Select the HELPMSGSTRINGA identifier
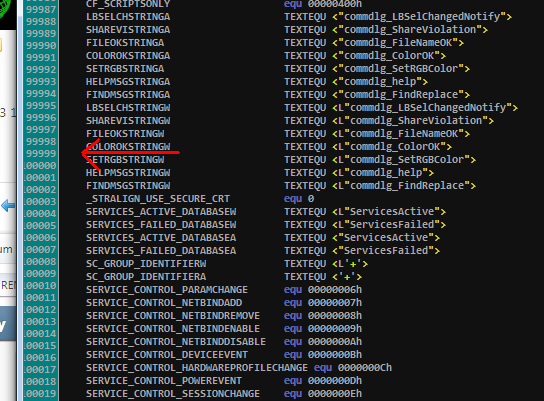Image resolution: width=544 pixels, height=401 pixels. (x=128, y=82)
